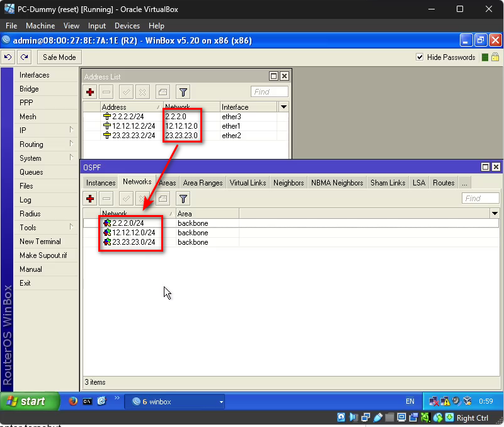Click the Safe Mode button
The image size is (504, 427).
coord(59,57)
